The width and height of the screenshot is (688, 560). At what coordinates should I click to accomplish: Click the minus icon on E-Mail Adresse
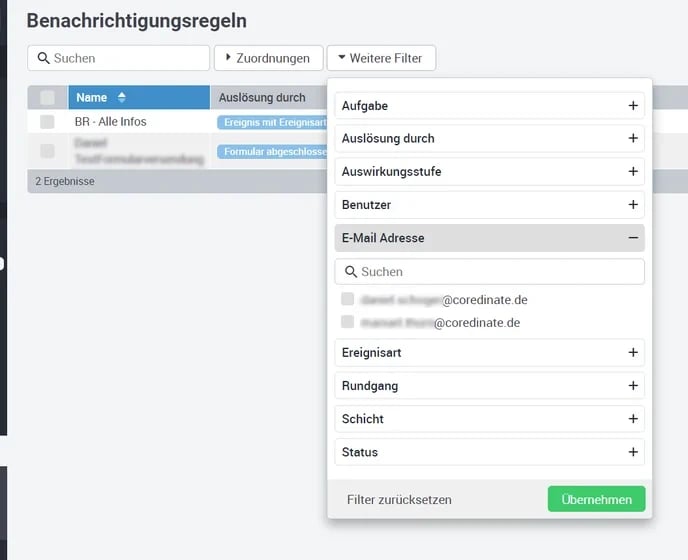click(633, 238)
